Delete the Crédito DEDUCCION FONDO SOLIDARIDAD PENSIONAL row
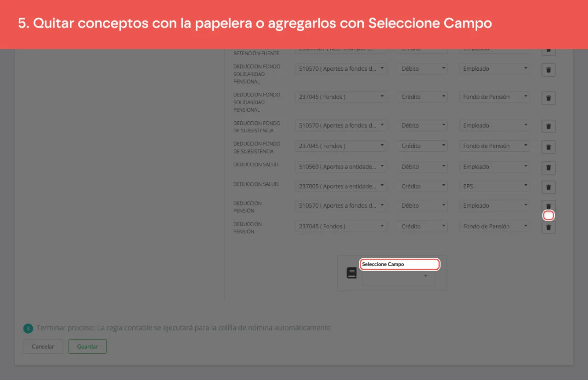 coord(548,98)
